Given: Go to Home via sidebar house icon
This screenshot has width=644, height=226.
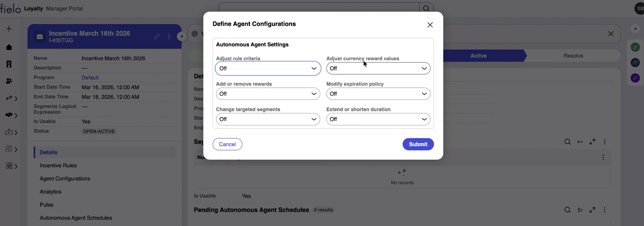Looking at the screenshot, I should coord(9,47).
